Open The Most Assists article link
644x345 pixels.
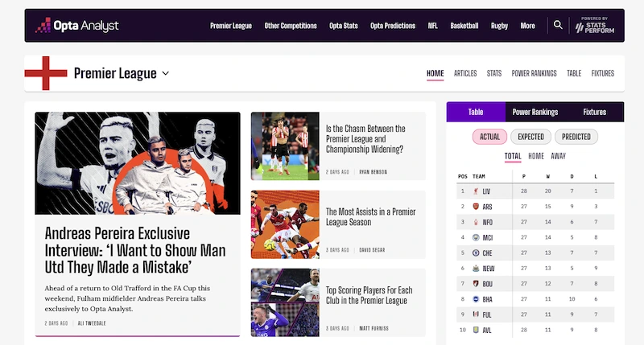[x=370, y=217]
